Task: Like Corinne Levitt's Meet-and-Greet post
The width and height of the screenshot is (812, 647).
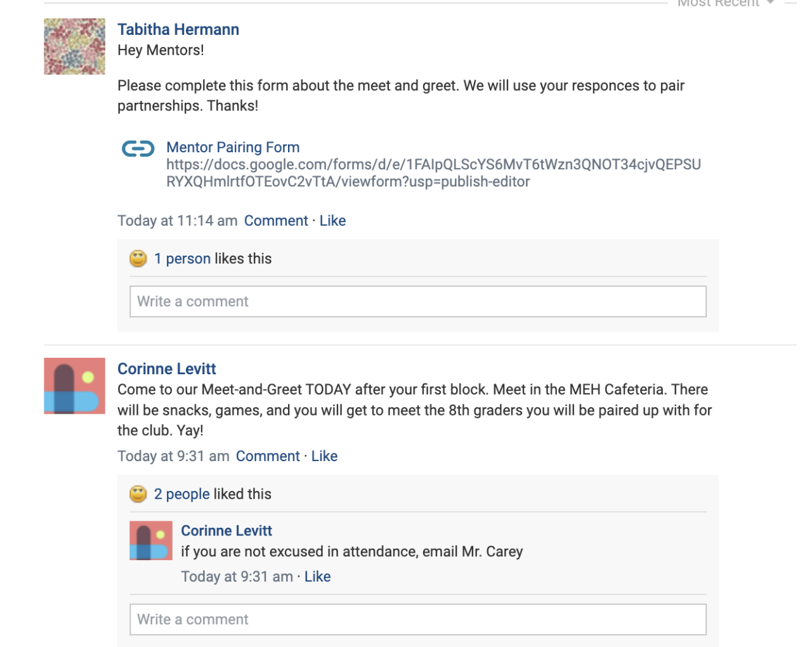Action: click(324, 456)
